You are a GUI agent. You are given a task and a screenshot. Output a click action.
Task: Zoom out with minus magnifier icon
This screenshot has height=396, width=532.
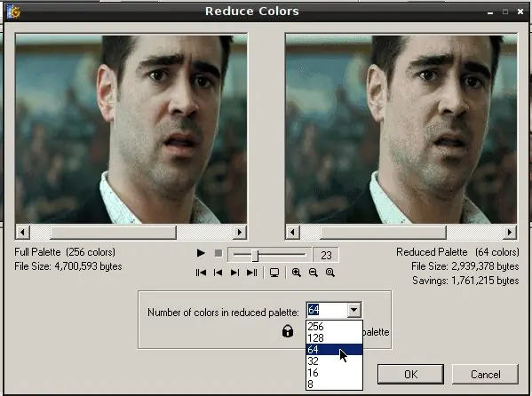(314, 273)
